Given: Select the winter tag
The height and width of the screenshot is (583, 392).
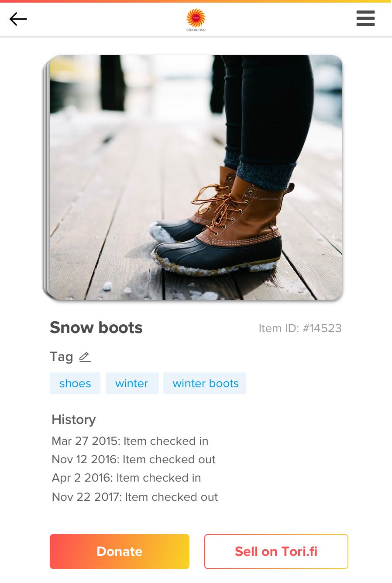Looking at the screenshot, I should tap(132, 383).
